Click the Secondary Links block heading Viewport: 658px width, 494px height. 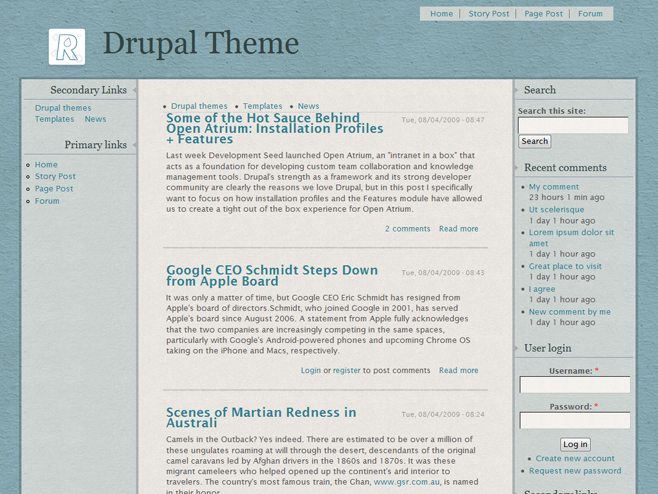pos(89,90)
